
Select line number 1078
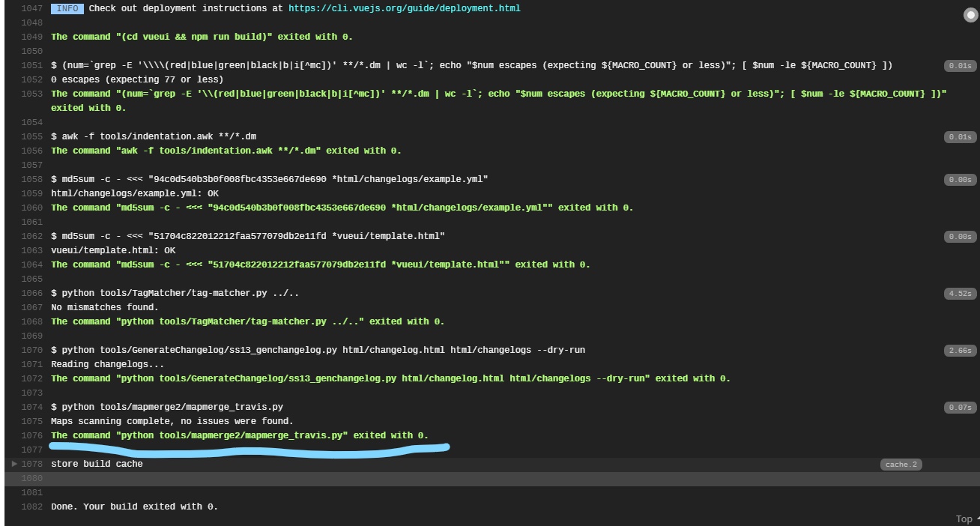(x=31, y=464)
